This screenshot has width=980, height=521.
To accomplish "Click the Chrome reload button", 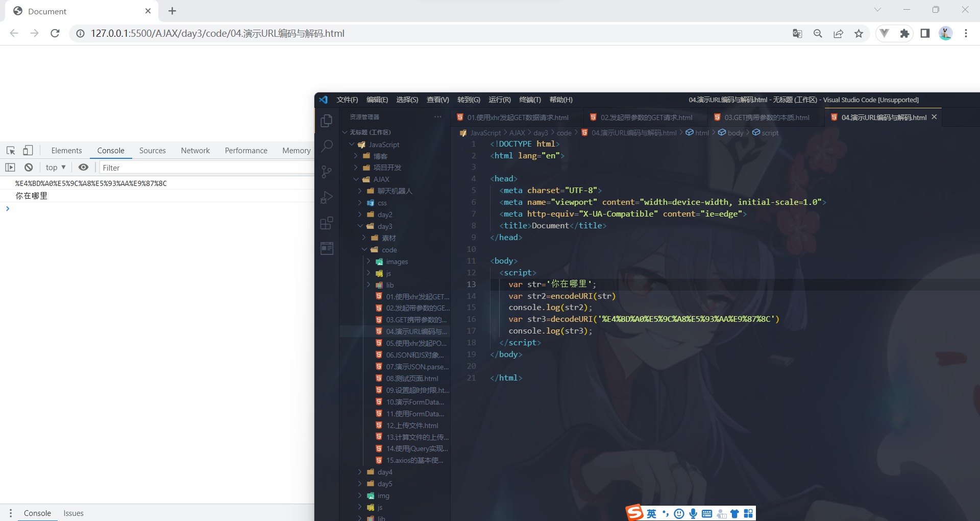I will (55, 33).
